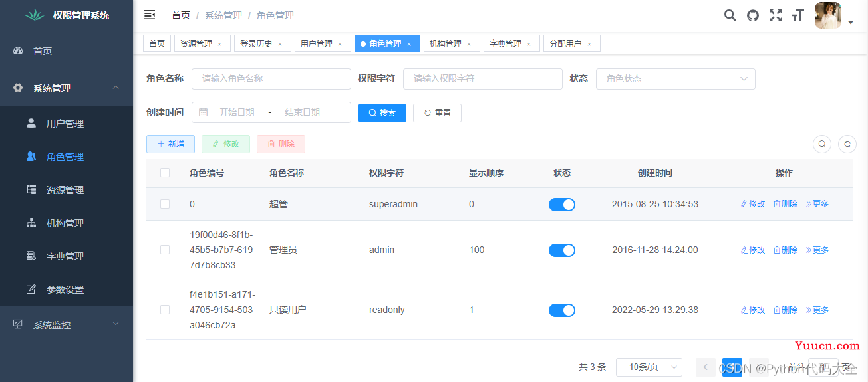Click the red 删除 toolbar button
Screen dimensions: 868x382
coord(281,144)
